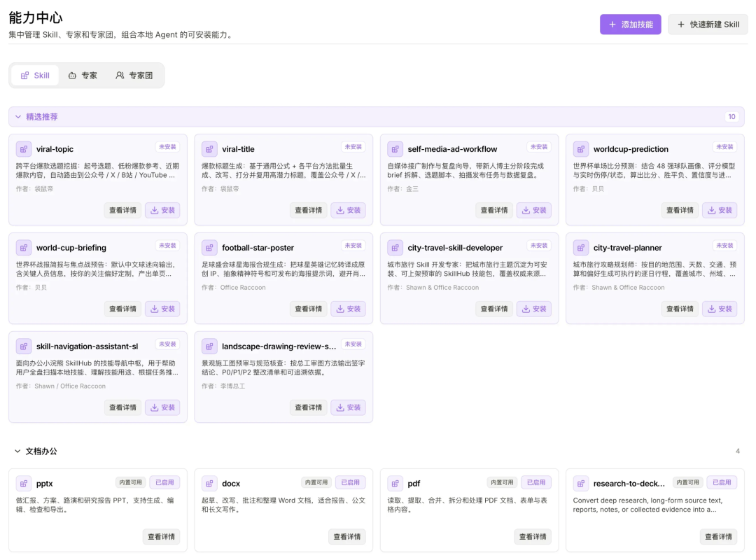Click the pdf skill icon
This screenshot has width=756, height=560.
tap(395, 483)
